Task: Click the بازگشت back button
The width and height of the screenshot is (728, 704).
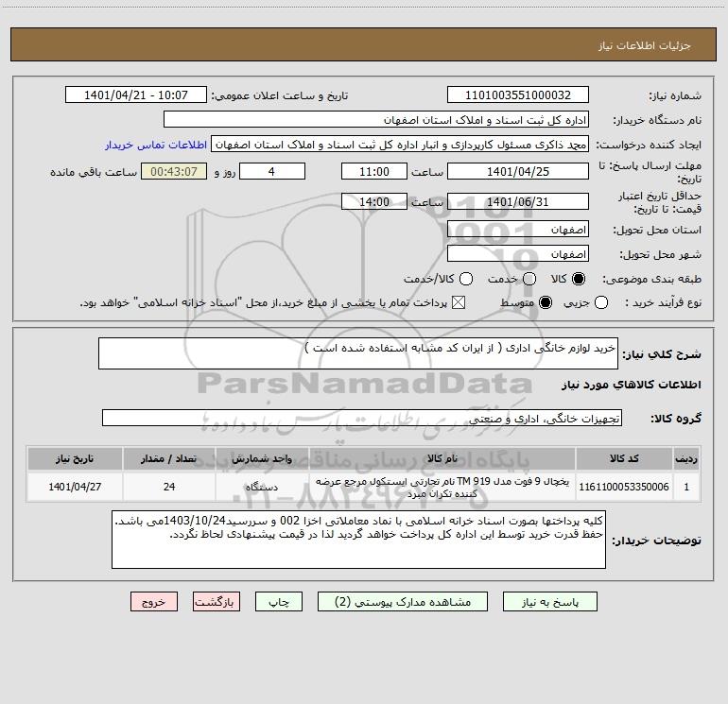Action: (217, 602)
